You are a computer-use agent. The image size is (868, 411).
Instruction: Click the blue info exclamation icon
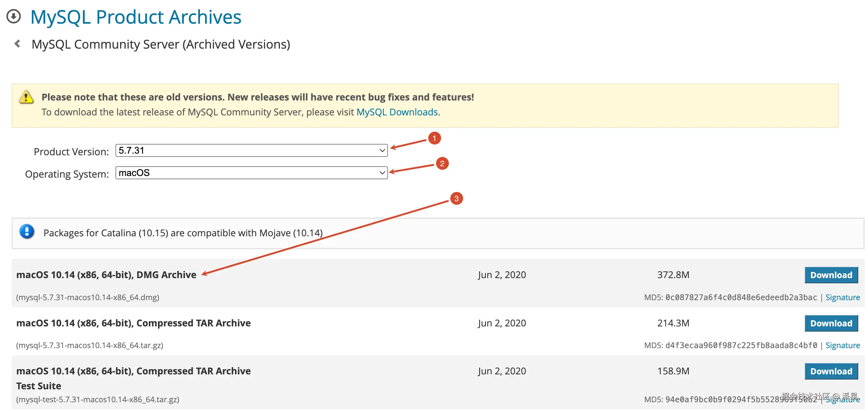pos(27,231)
